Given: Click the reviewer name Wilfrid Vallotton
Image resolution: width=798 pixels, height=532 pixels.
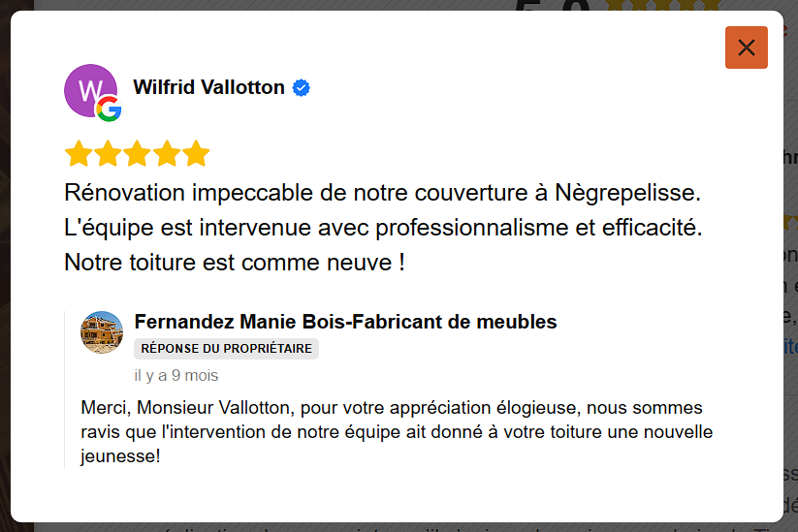Looking at the screenshot, I should click(x=208, y=88).
